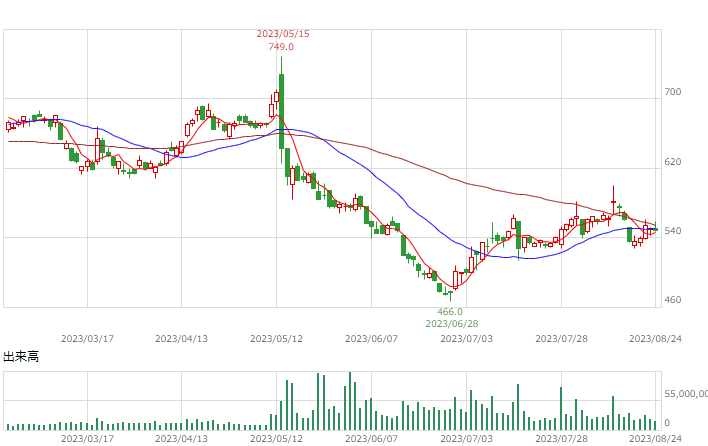Click the 2023/06/28 low date label
The width and height of the screenshot is (708, 446).
coord(452,324)
